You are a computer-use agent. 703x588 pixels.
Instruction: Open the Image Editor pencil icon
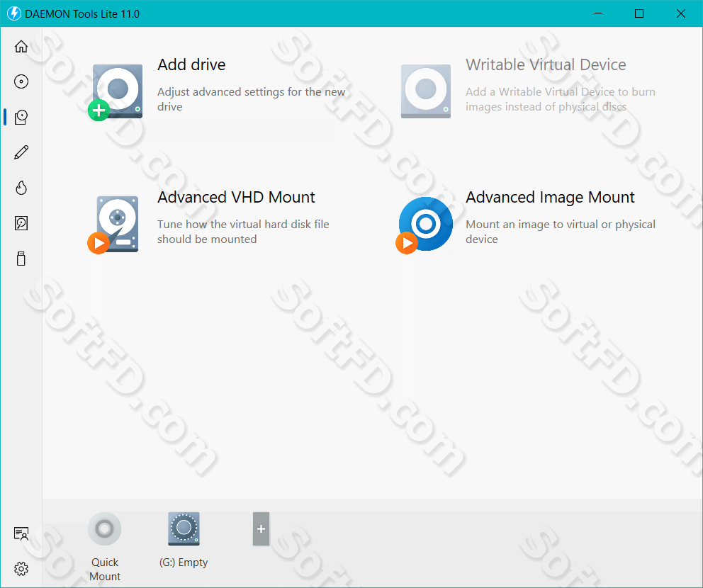click(x=21, y=152)
